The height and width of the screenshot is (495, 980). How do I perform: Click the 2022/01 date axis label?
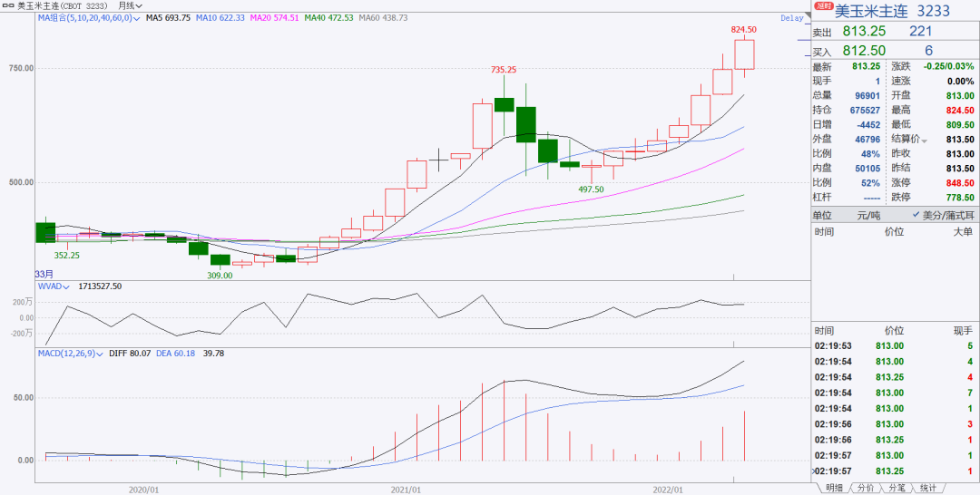pos(666,490)
